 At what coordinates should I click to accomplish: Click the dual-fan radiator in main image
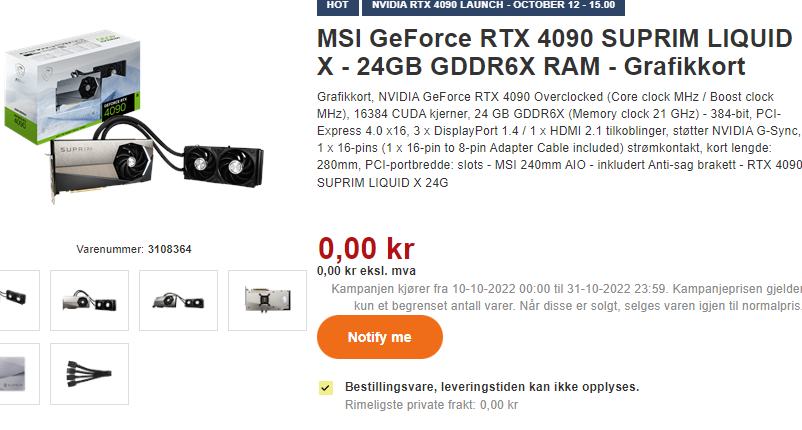point(224,166)
